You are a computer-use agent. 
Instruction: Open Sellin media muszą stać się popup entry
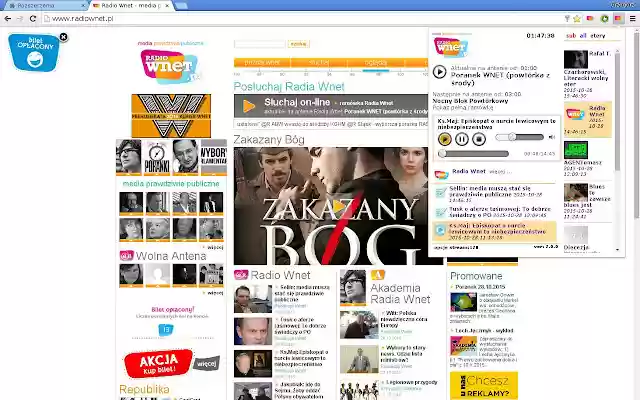pos(495,194)
